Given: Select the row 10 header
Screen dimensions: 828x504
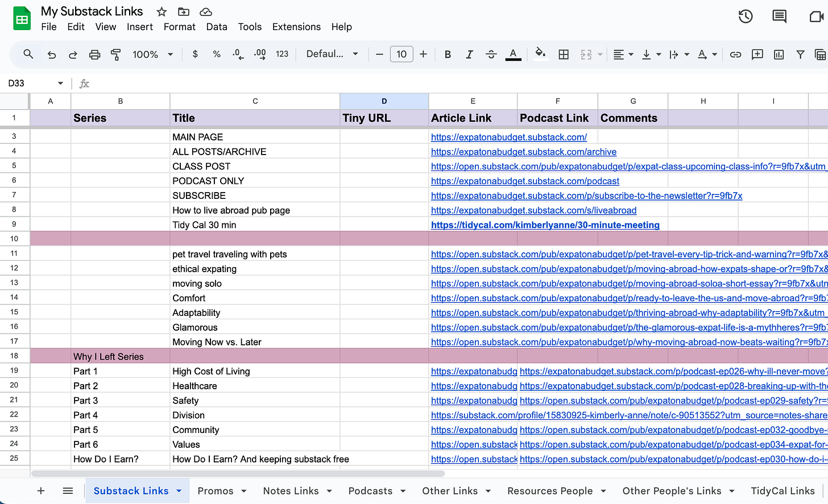Looking at the screenshot, I should coord(15,239).
